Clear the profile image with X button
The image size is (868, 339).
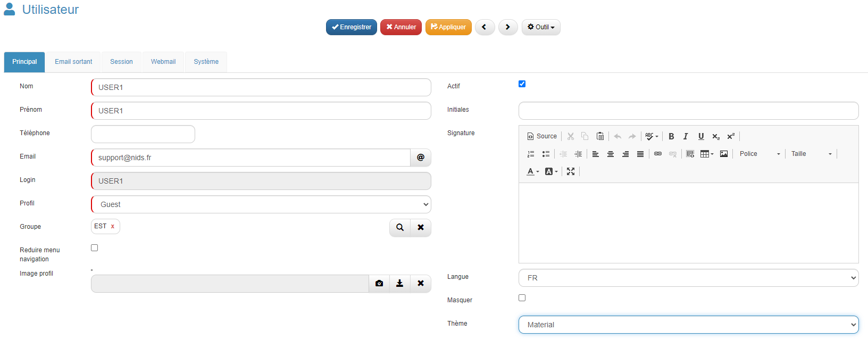click(421, 284)
